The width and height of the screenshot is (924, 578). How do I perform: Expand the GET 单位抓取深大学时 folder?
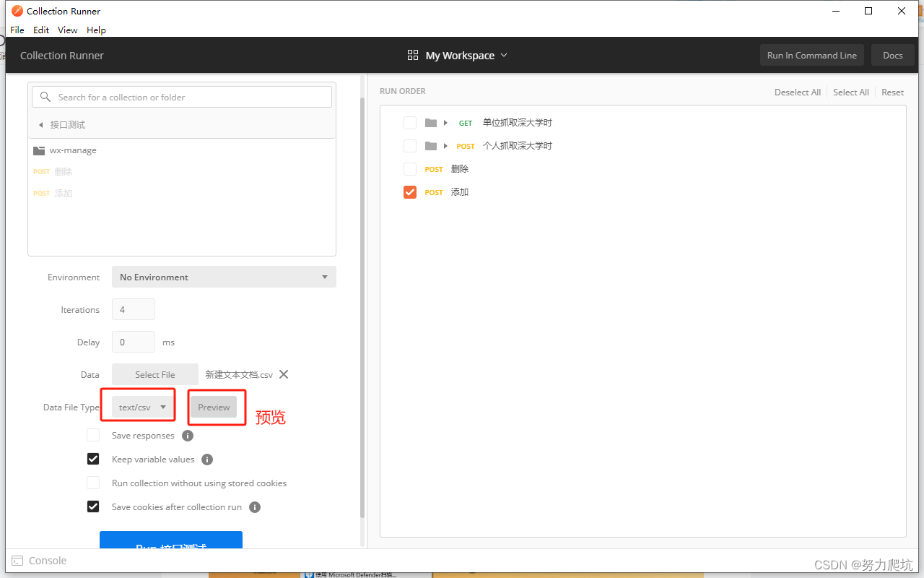pyautogui.click(x=445, y=122)
